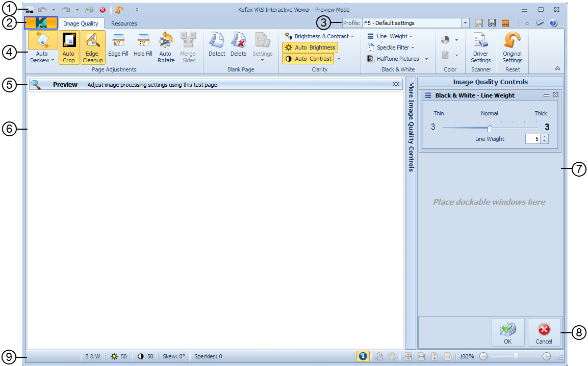
Task: Toggle the blue information icon in status bar
Action: pos(363,356)
